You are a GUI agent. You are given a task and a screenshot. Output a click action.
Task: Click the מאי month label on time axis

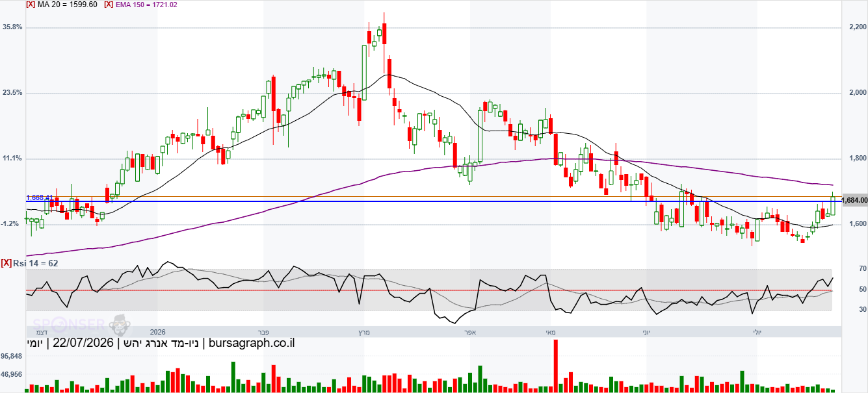pyautogui.click(x=550, y=332)
